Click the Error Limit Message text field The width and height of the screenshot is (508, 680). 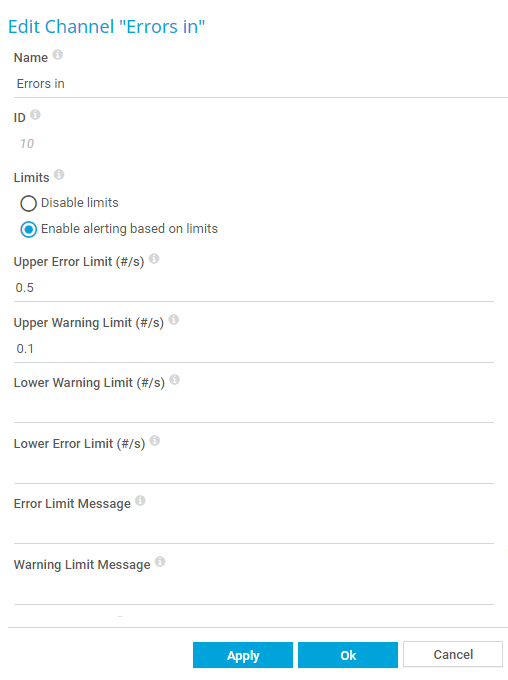[x=254, y=530]
